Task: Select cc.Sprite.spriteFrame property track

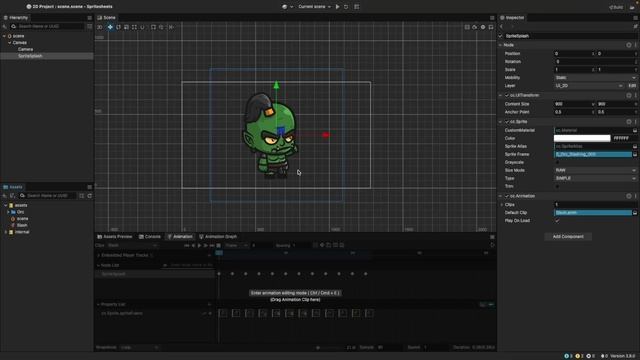Action: 122,313
